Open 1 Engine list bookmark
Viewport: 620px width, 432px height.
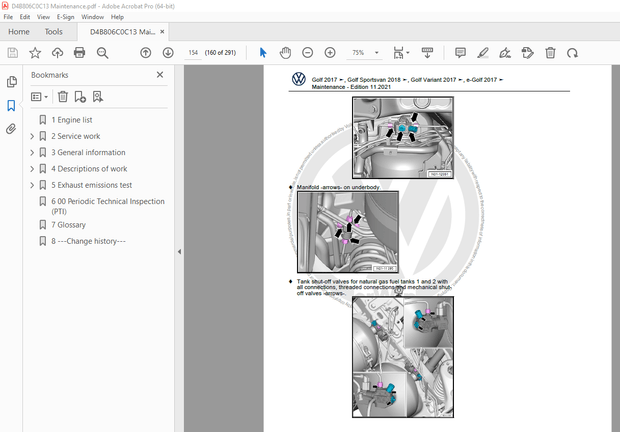pos(72,120)
